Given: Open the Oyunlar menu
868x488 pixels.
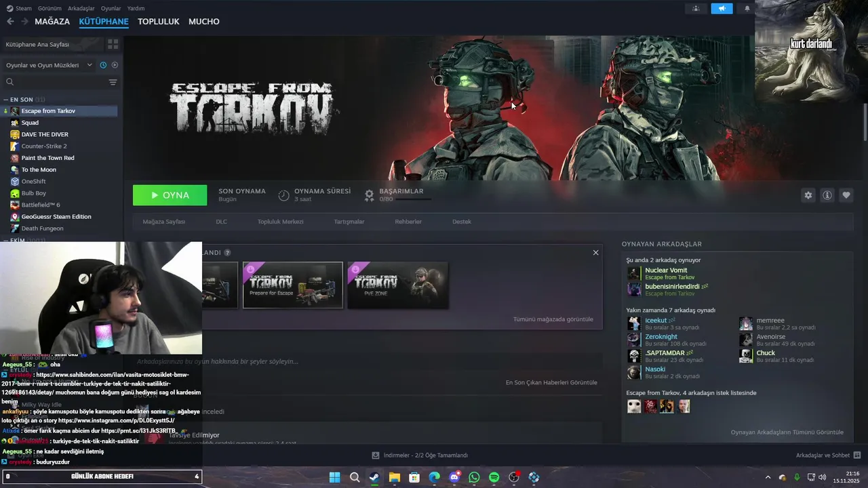Looking at the screenshot, I should (111, 8).
